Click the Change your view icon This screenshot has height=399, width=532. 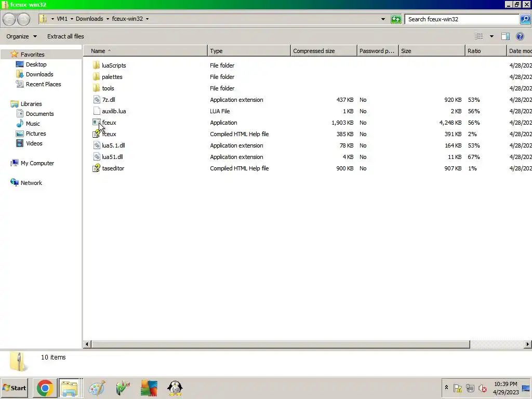(x=478, y=36)
